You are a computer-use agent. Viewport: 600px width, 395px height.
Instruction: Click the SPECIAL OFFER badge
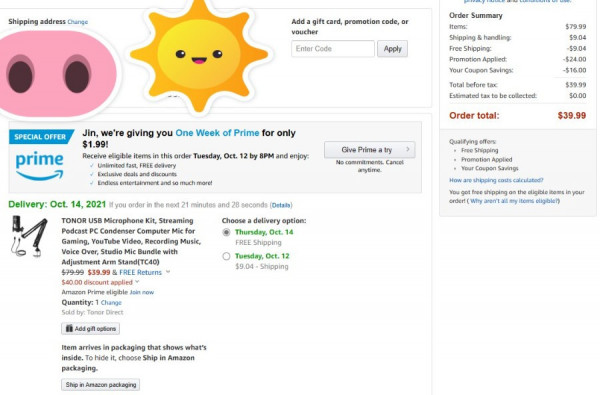[x=42, y=137]
